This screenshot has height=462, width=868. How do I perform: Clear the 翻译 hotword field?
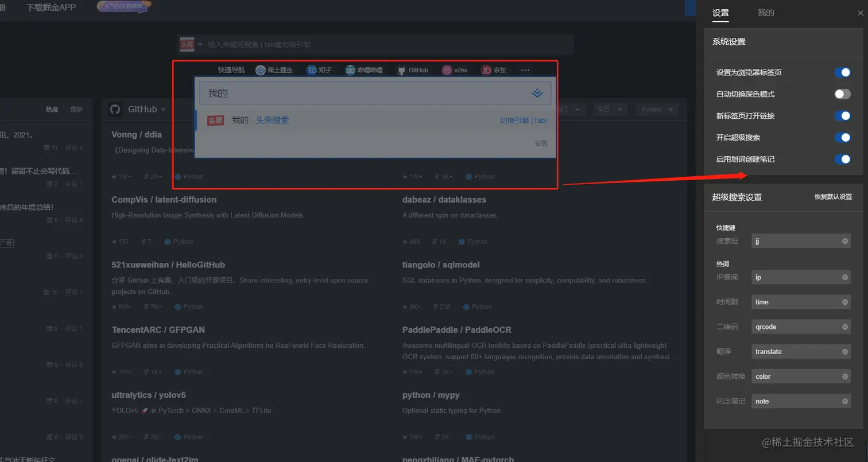click(845, 351)
